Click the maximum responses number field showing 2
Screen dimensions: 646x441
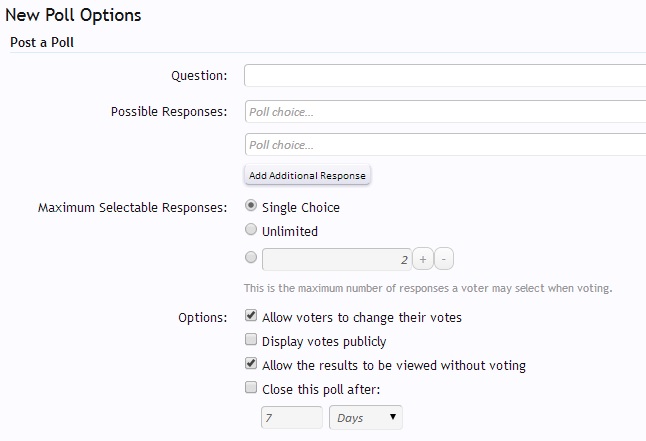[x=337, y=259]
